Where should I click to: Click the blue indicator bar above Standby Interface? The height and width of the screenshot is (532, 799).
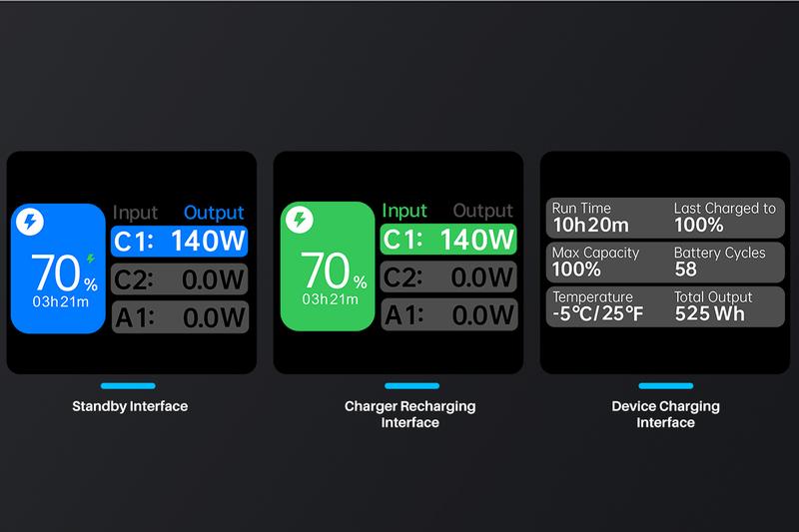tap(128, 386)
